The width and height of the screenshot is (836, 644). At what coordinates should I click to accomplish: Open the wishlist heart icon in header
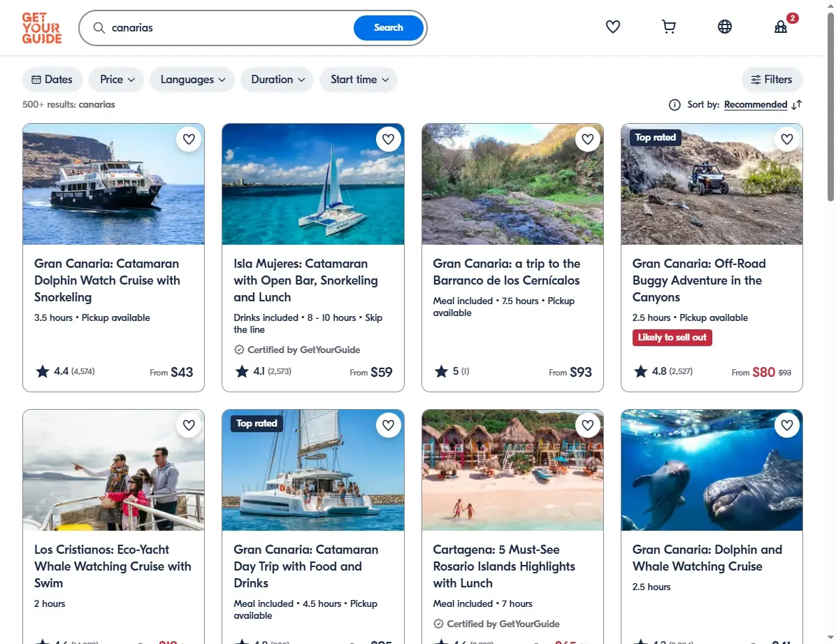click(x=612, y=27)
